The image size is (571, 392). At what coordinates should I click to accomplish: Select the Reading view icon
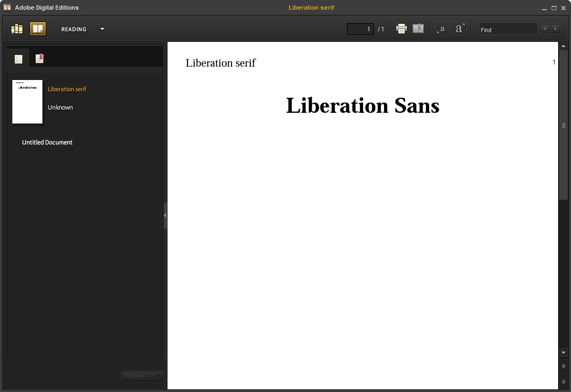(x=38, y=29)
